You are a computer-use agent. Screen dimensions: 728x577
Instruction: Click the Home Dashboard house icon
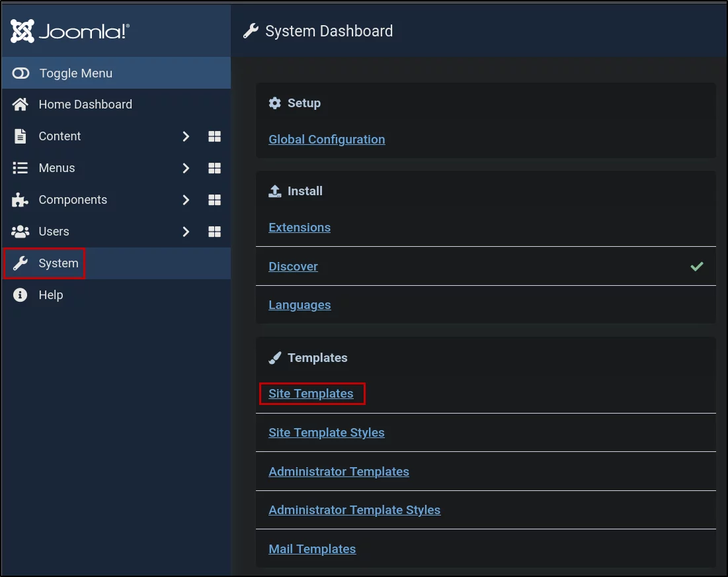(x=20, y=104)
